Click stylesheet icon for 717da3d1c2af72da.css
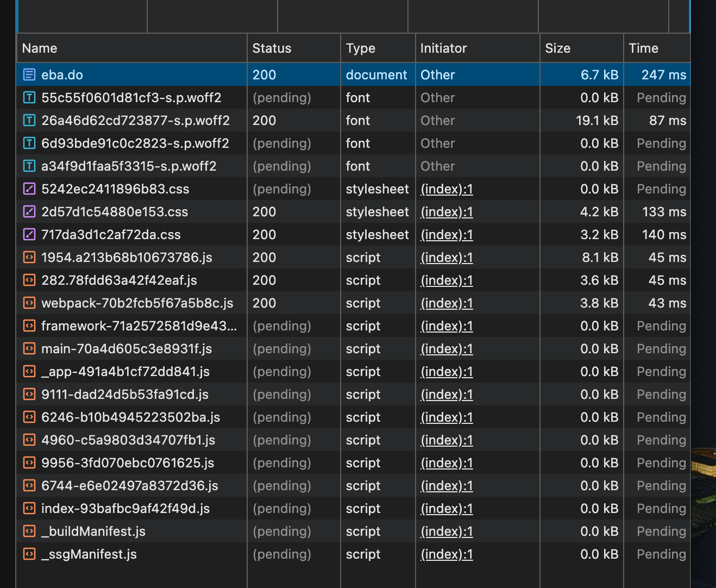 pos(29,235)
